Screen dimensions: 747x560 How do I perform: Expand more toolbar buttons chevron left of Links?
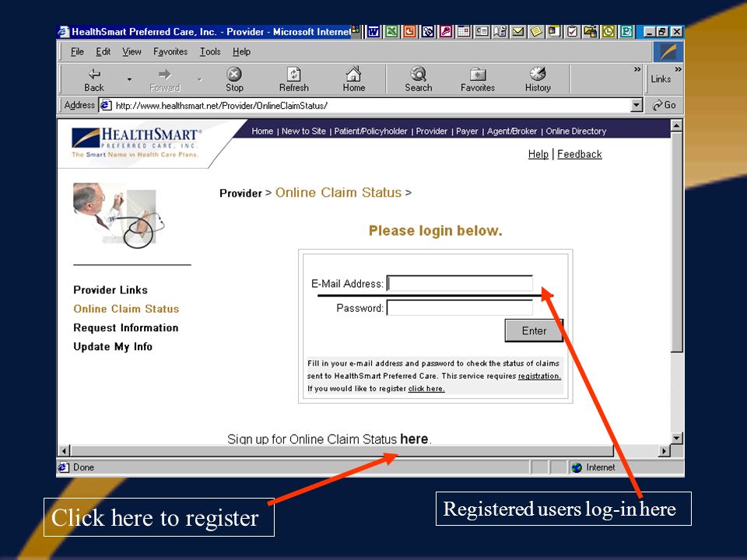637,69
